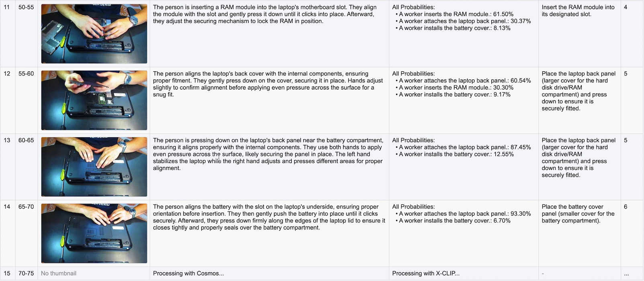This screenshot has height=281, width=644.
Task: Click the 55-60 time range cell
Action: point(26,74)
